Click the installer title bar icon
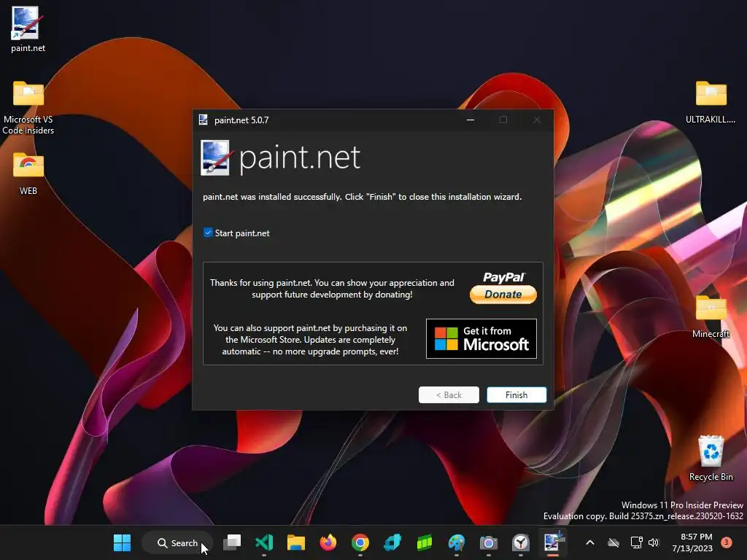Viewport: 747px width, 560px height. (x=204, y=120)
